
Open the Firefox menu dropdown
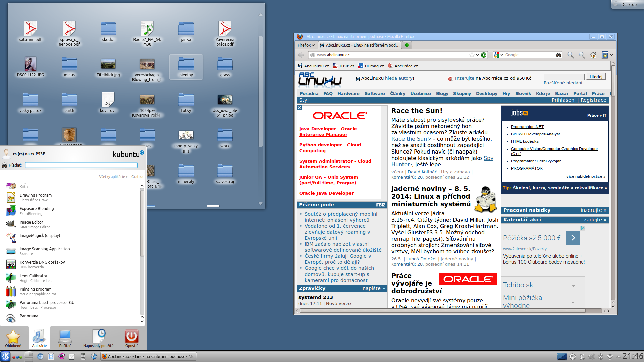(x=306, y=45)
